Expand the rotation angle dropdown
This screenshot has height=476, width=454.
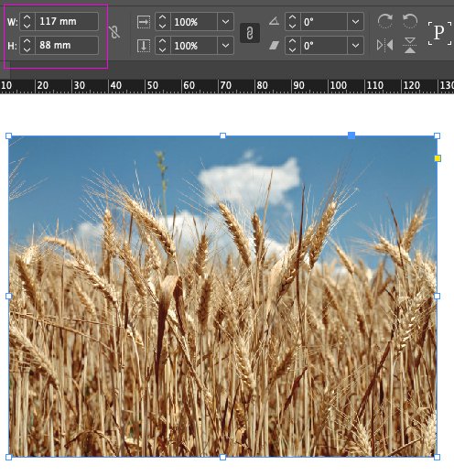355,22
